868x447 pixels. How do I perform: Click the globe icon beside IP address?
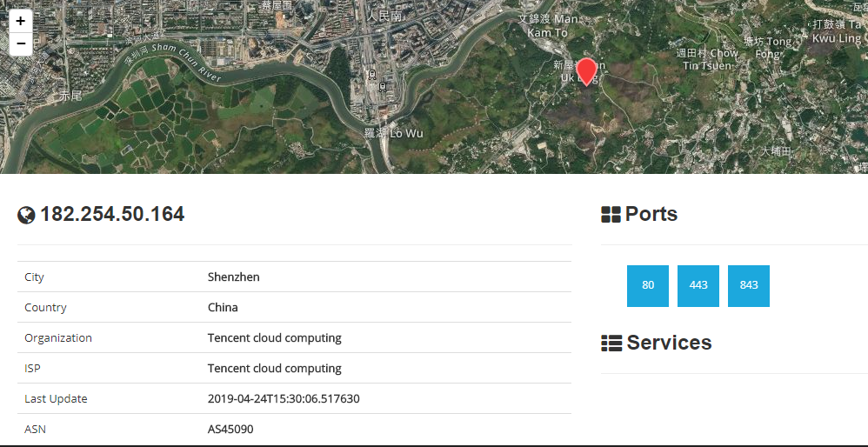[x=26, y=215]
